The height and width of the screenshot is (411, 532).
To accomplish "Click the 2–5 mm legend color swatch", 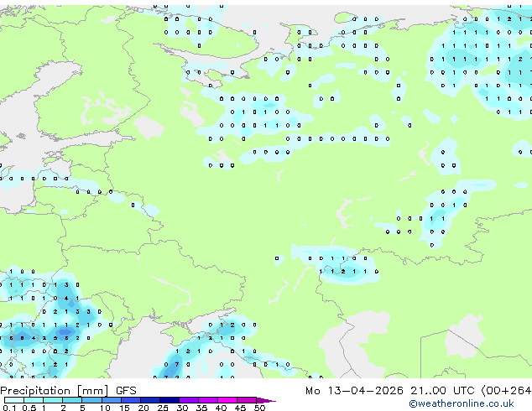I will click(72, 400).
